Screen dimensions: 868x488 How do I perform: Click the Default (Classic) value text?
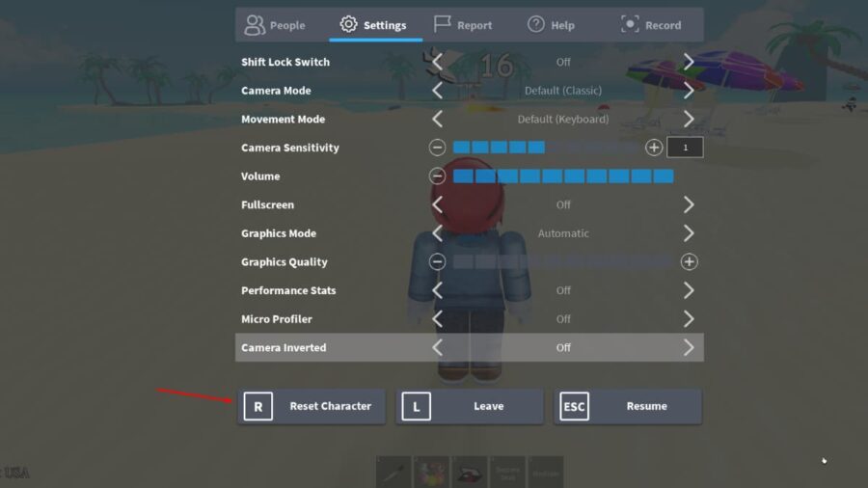563,91
